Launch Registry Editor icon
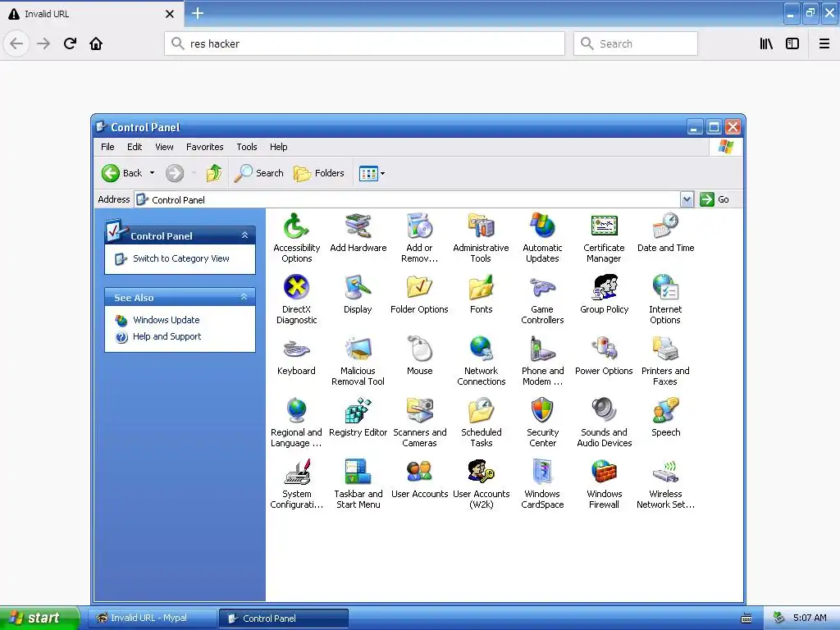Screen dimensions: 840x630 [358, 418]
